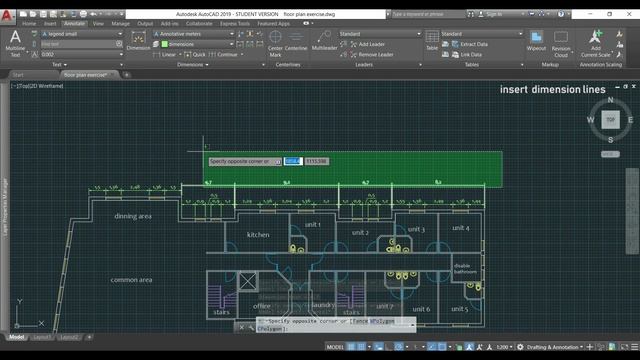Toggle object snap tracking
Image resolution: width=640 pixels, height=360 pixels.
(x=432, y=347)
